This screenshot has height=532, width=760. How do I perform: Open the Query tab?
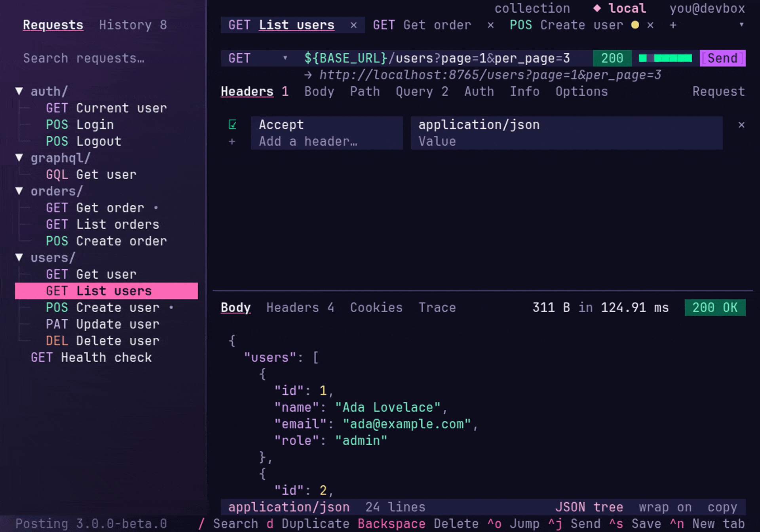tap(422, 91)
